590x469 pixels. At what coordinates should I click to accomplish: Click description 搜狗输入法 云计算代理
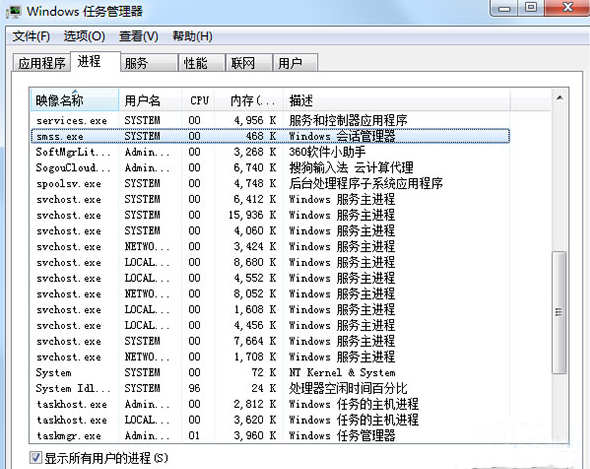[351, 168]
